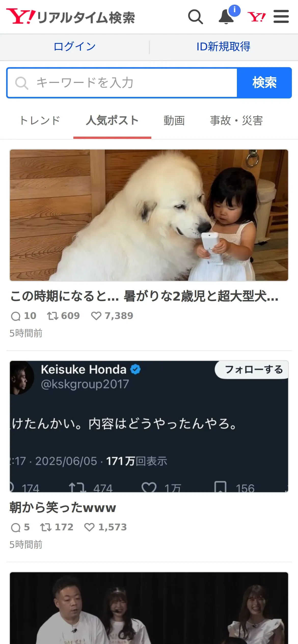Open the hamburger menu
Image resolution: width=298 pixels, height=644 pixels.
[281, 17]
